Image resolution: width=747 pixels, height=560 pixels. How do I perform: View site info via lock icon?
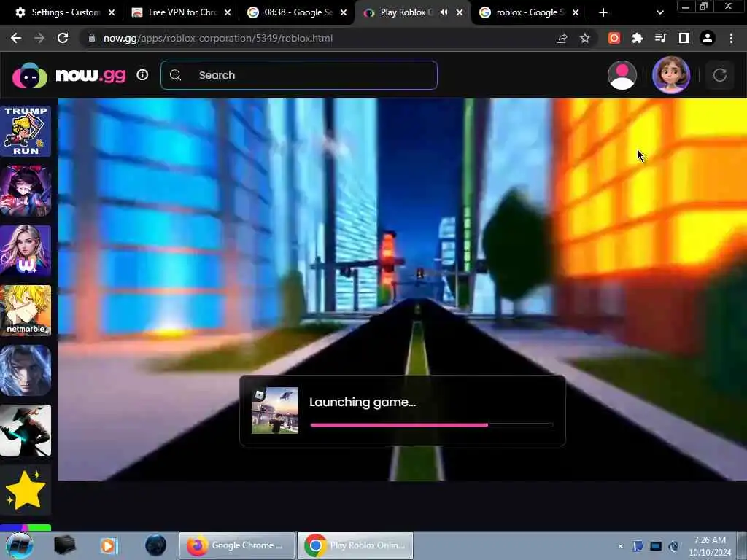pyautogui.click(x=92, y=38)
